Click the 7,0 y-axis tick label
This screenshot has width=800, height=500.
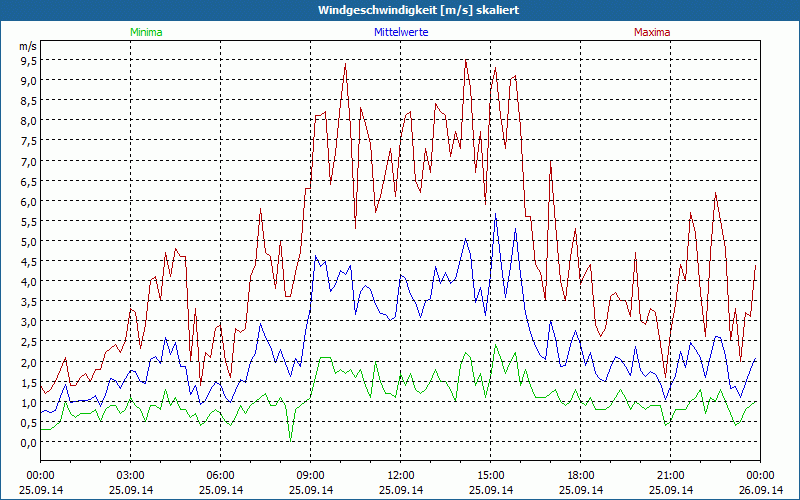tap(28, 161)
